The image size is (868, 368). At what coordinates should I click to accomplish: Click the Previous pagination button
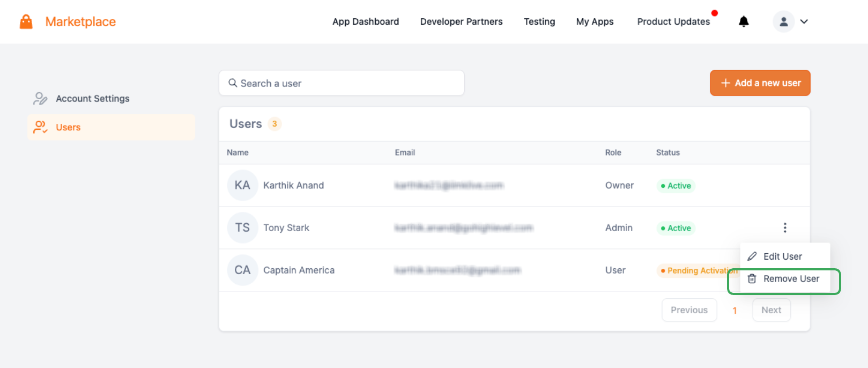click(689, 310)
